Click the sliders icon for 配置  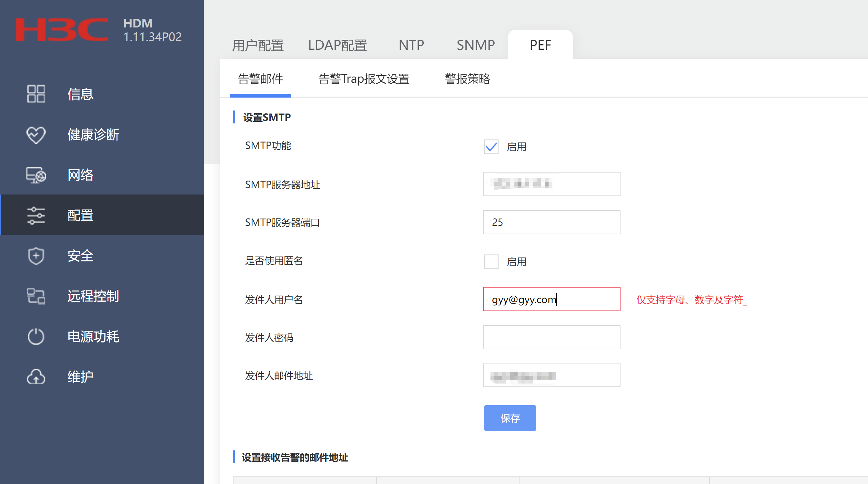pos(36,215)
